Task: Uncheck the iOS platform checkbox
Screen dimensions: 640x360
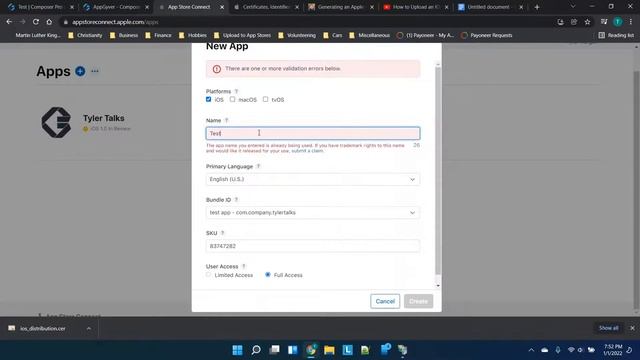Action: click(x=209, y=99)
